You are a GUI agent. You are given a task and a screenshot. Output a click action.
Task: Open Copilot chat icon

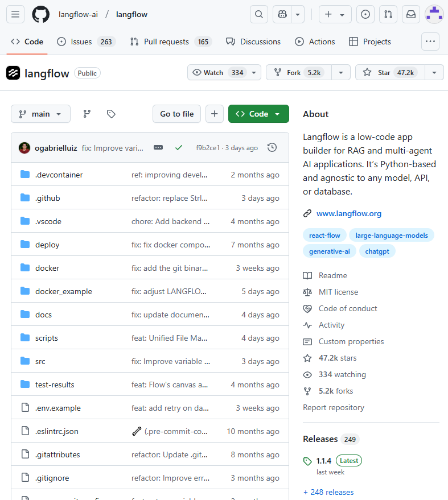point(282,14)
